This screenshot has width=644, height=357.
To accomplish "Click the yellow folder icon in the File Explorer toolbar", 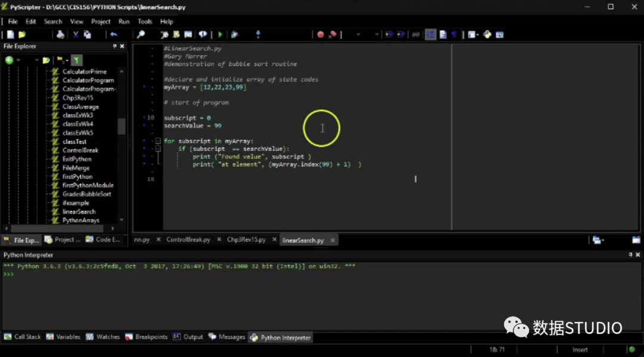I will 46,60.
